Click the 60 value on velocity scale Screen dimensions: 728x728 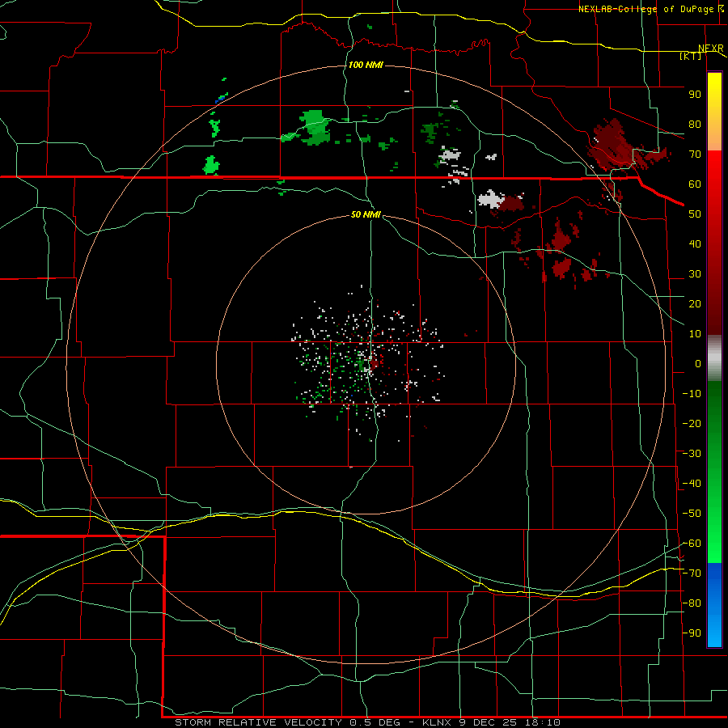(695, 184)
